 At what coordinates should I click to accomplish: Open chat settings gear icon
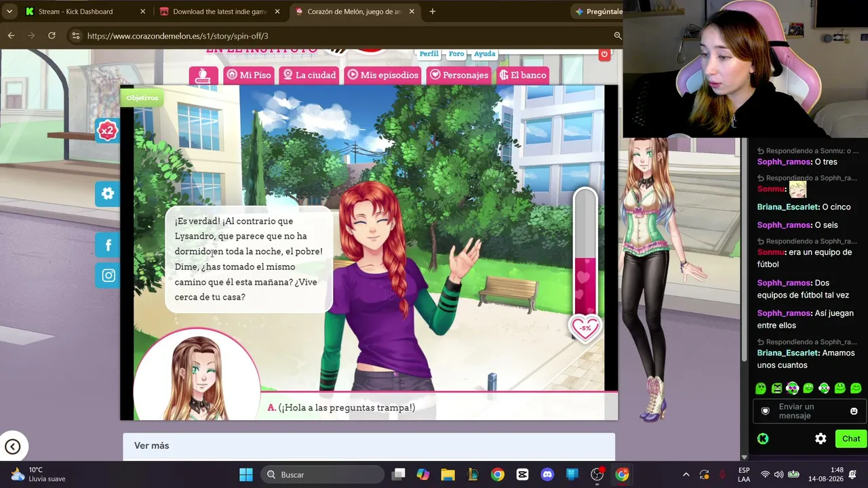pos(821,439)
